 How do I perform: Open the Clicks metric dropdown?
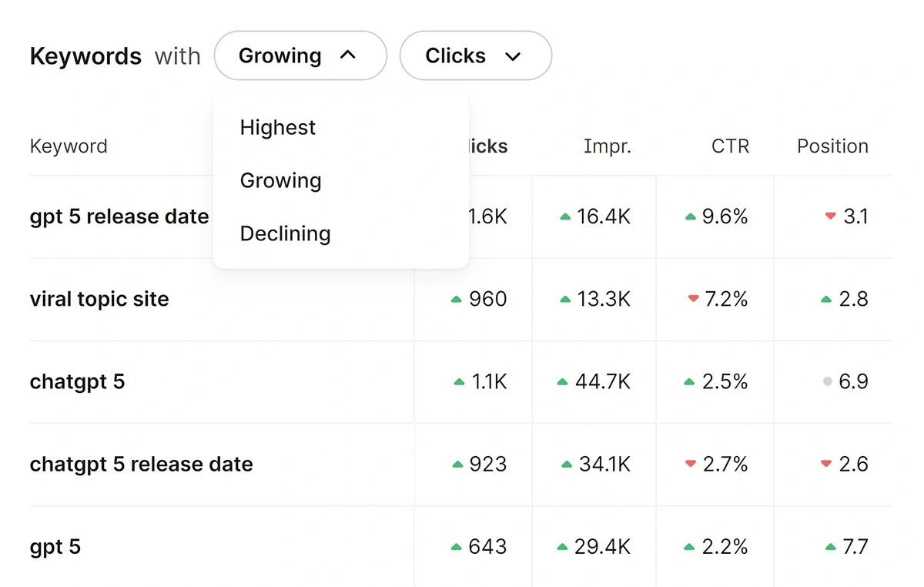pyautogui.click(x=476, y=55)
